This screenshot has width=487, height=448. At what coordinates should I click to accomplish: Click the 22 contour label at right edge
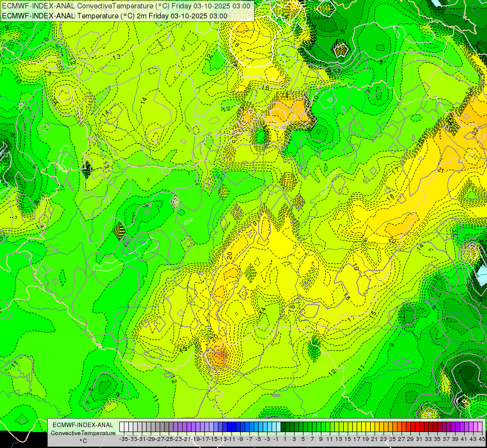tap(475, 131)
